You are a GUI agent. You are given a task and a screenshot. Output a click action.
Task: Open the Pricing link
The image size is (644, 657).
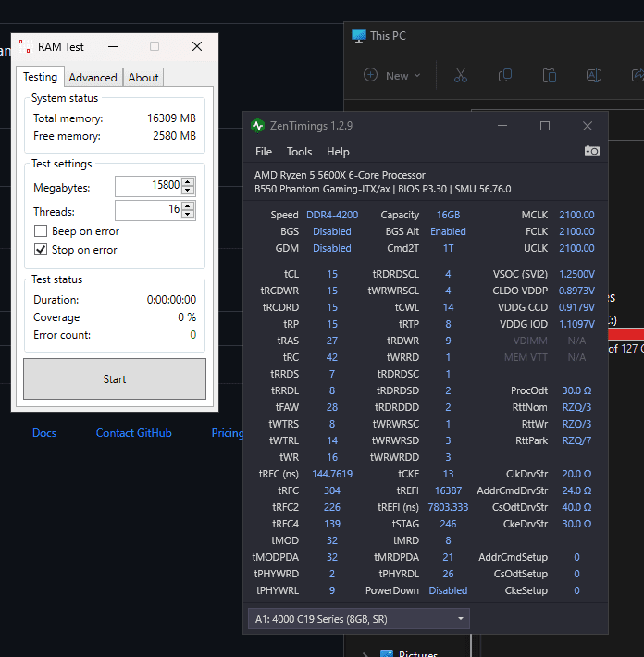point(228,433)
